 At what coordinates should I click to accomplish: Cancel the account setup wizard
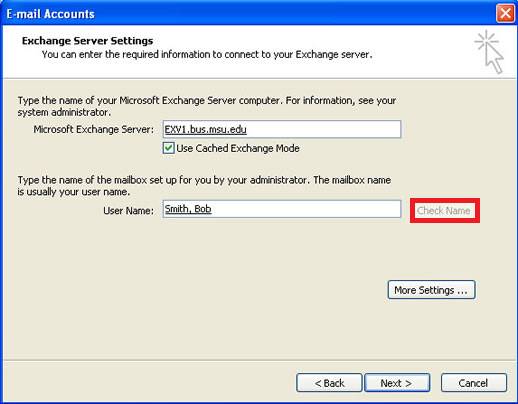474,383
